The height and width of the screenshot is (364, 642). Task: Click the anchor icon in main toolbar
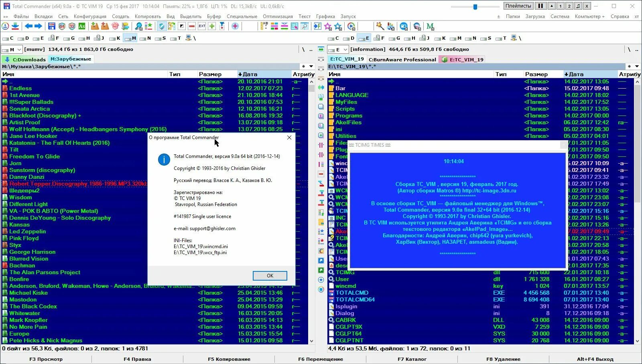pyautogui.click(x=5, y=26)
